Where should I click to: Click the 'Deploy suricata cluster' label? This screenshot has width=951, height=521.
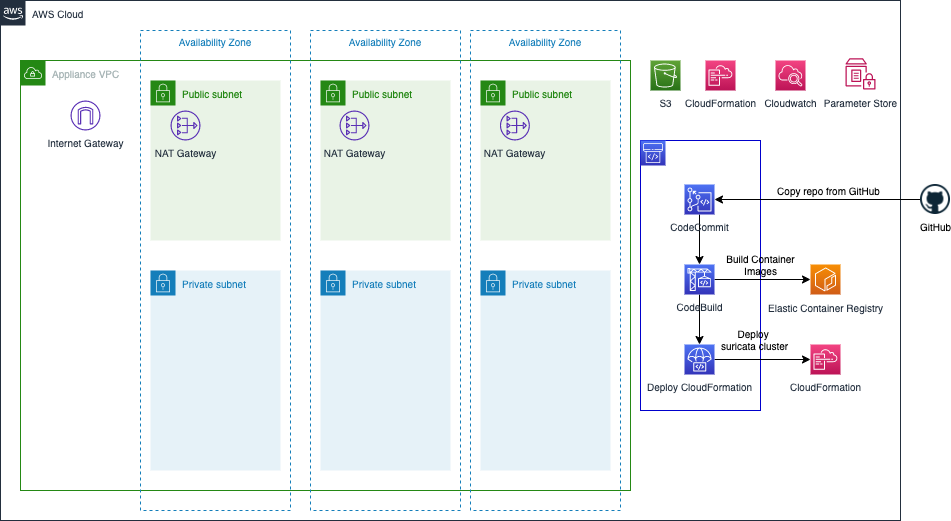tap(754, 340)
